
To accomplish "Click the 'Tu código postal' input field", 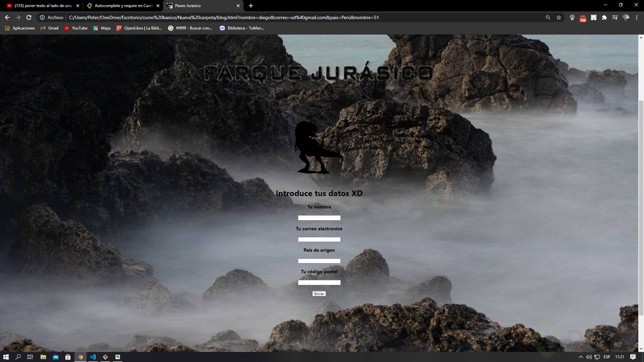I will (319, 283).
